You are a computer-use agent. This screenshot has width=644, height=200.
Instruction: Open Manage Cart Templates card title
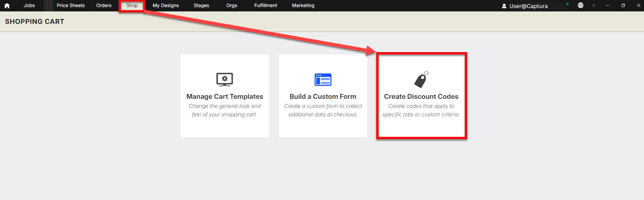click(225, 96)
